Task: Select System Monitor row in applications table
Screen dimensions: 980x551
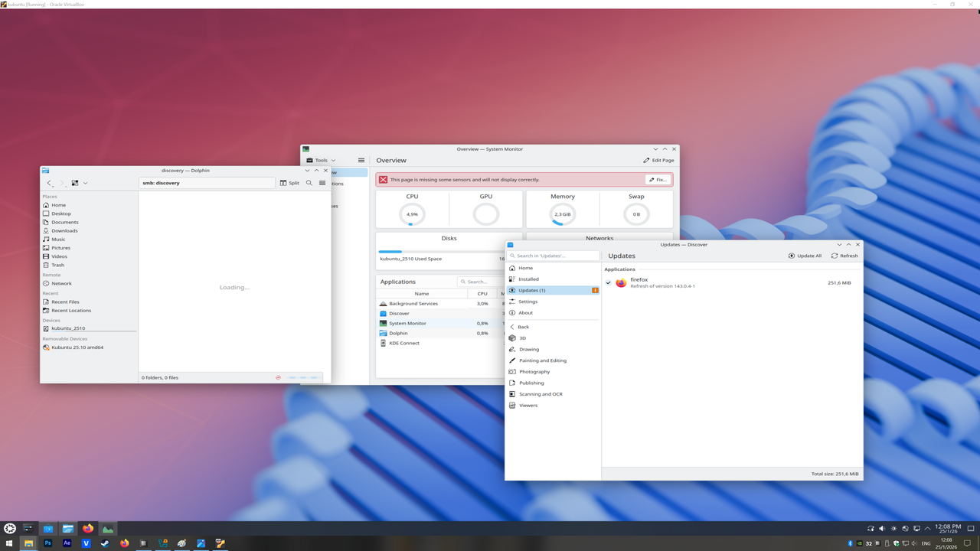Action: [440, 324]
